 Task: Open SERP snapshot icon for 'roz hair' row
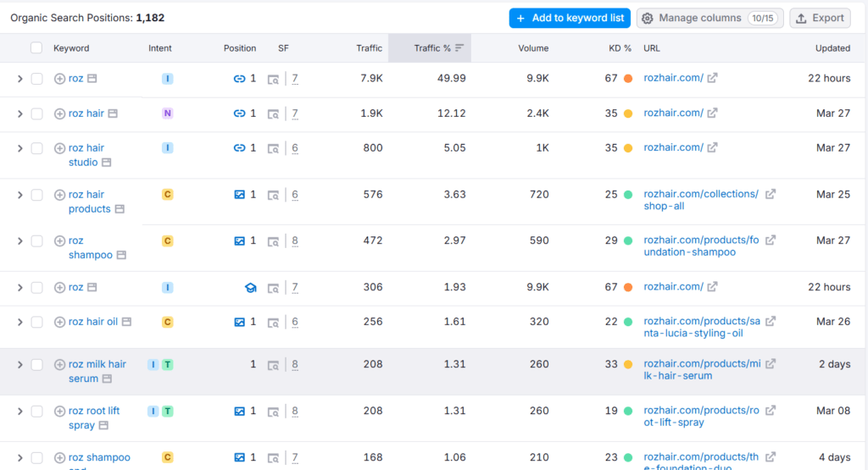click(x=273, y=114)
